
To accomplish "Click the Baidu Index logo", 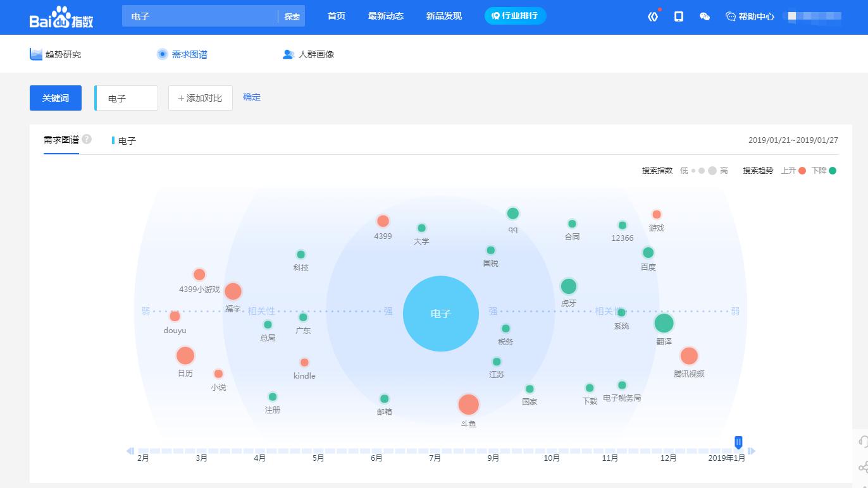I will click(x=61, y=18).
